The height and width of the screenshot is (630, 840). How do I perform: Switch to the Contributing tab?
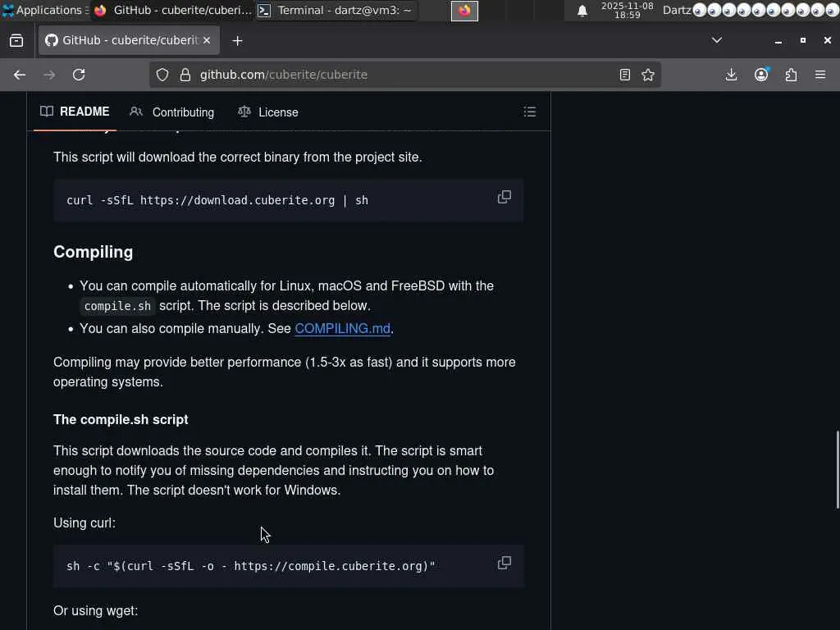point(172,112)
